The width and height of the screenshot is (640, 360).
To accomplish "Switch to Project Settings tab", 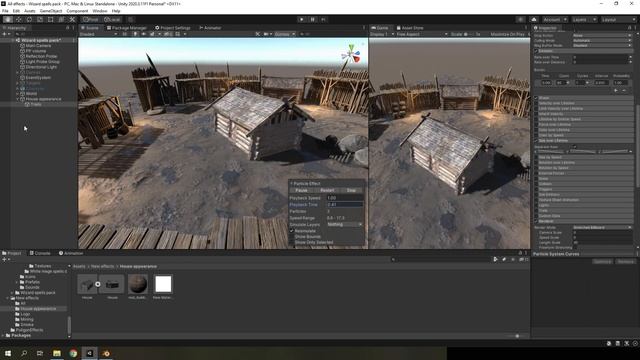I will 173,28.
